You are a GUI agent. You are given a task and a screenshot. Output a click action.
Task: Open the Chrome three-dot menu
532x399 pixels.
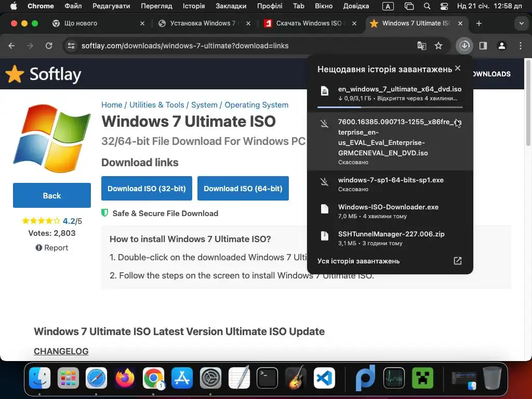(521, 46)
